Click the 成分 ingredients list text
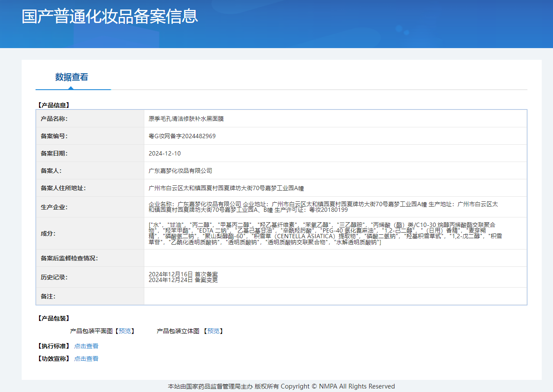Image resolution: width=553 pixels, height=392 pixels. pos(325,233)
